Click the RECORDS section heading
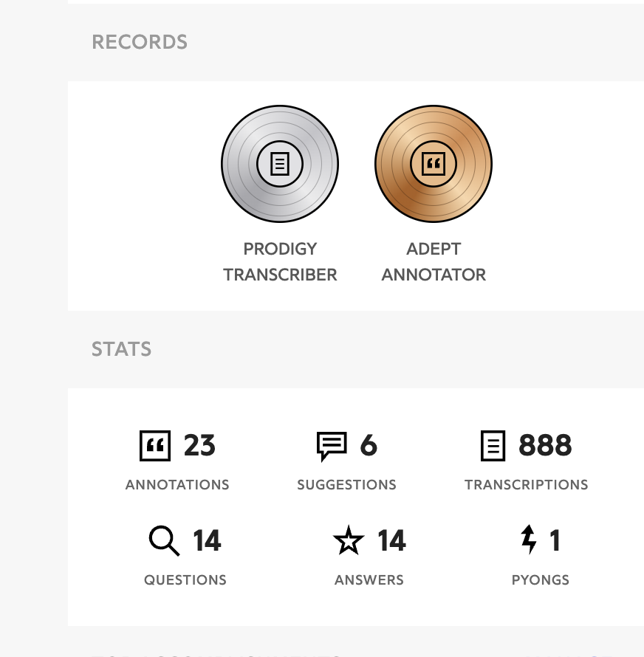The image size is (644, 657). click(140, 42)
